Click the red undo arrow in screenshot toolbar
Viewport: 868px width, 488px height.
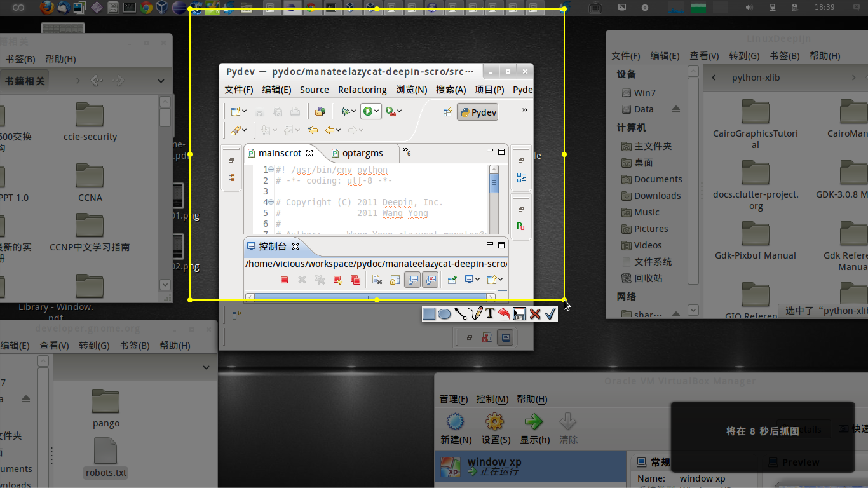(x=504, y=313)
